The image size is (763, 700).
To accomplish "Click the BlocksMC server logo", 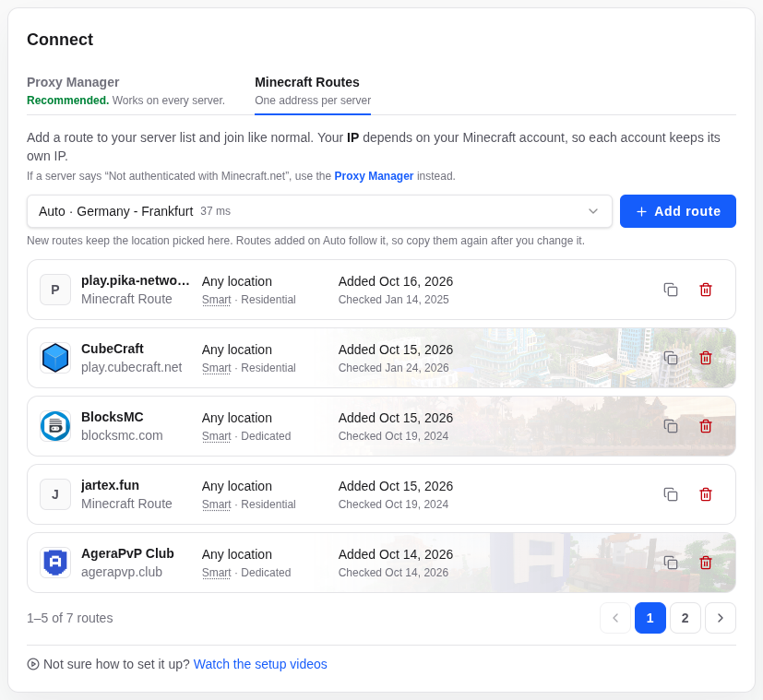I will pos(55,426).
